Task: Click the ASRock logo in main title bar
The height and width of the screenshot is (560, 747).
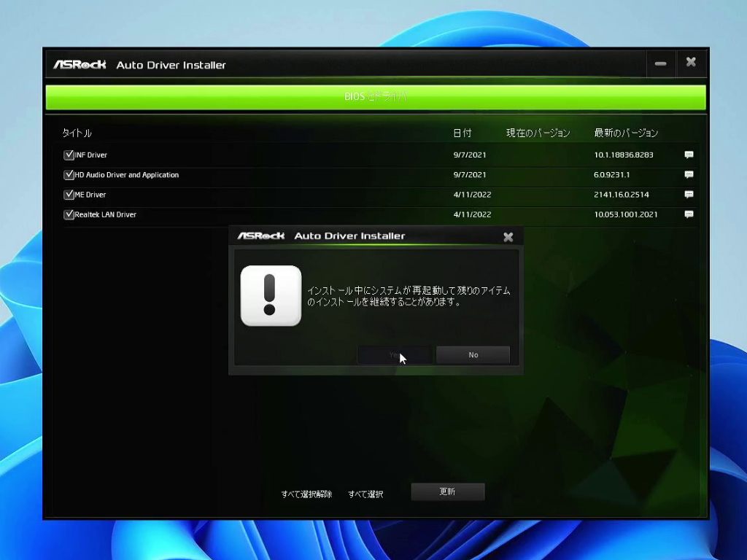Action: (x=80, y=64)
